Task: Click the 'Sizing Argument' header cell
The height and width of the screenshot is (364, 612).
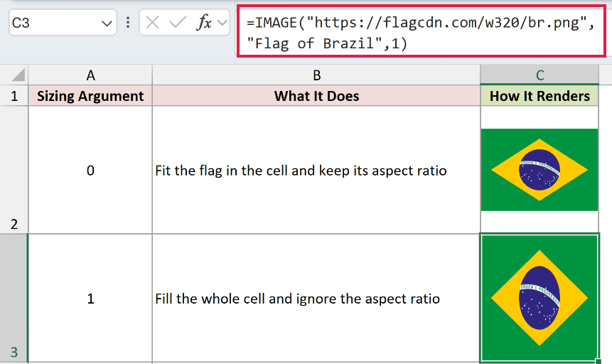Action: click(x=90, y=96)
